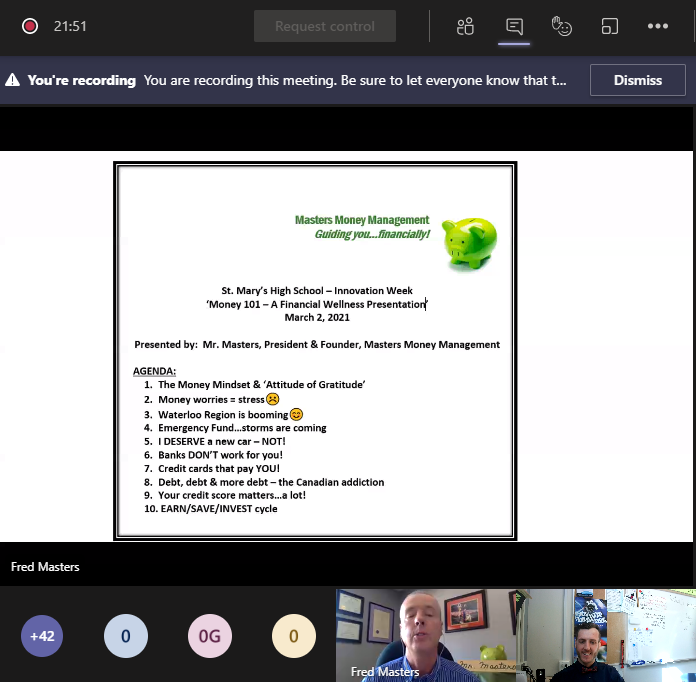
Task: Click 'Guiding you...financially!' tagline
Action: tap(372, 234)
